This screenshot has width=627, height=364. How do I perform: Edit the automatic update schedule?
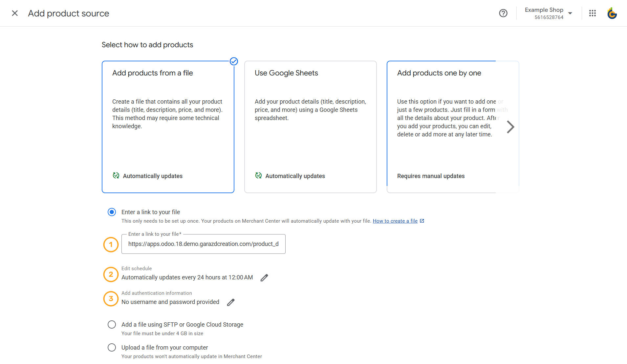pyautogui.click(x=264, y=277)
